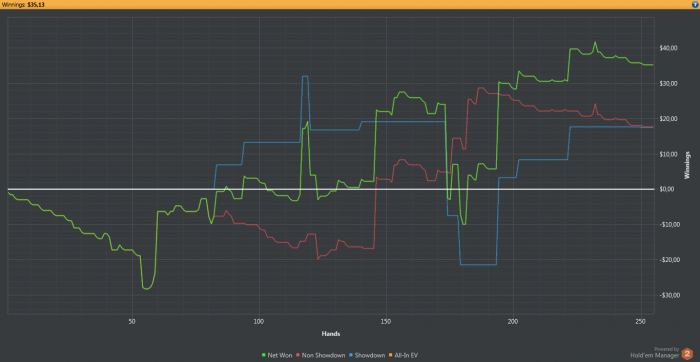
Task: Click the Powered by text
Action: coord(666,350)
